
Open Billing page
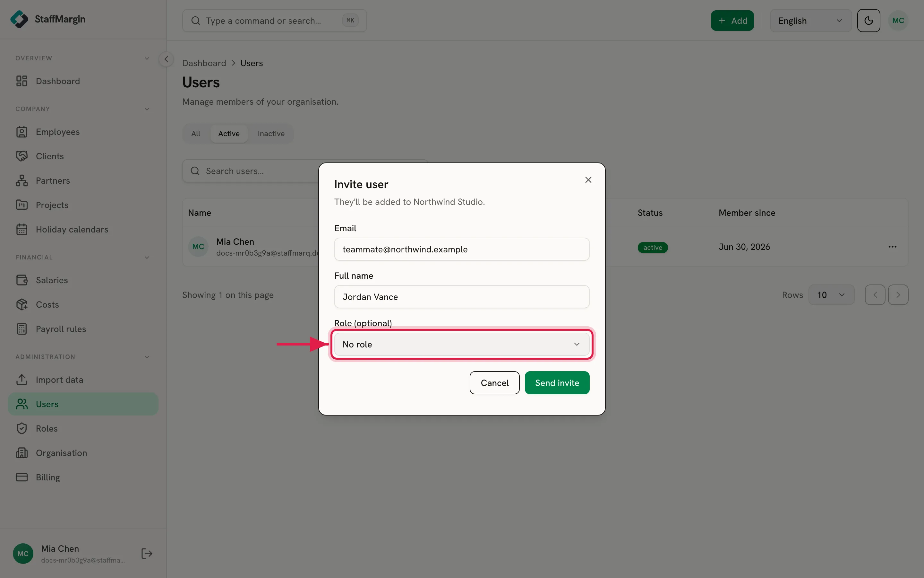point(83,477)
